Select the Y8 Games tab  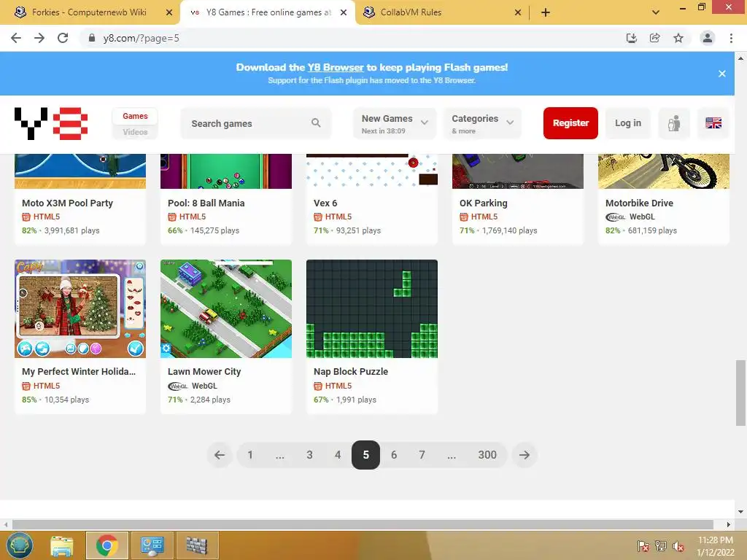[x=268, y=12]
